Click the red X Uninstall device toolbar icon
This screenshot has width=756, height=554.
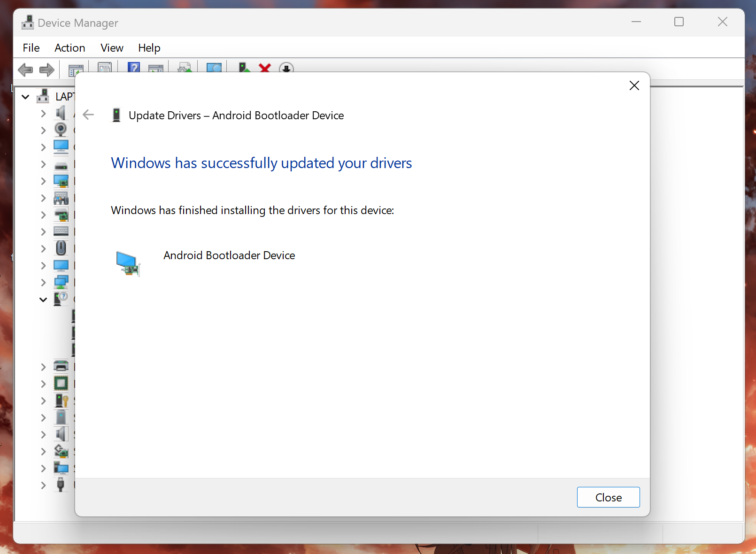click(x=265, y=68)
